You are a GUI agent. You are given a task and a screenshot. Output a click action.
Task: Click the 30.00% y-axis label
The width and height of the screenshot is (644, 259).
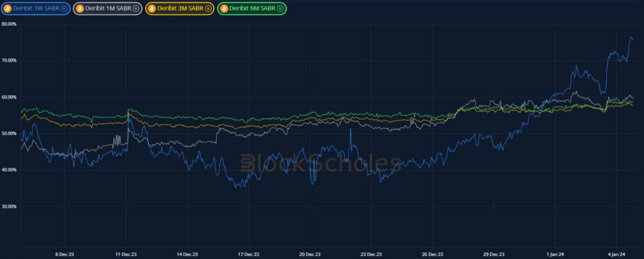[9, 207]
